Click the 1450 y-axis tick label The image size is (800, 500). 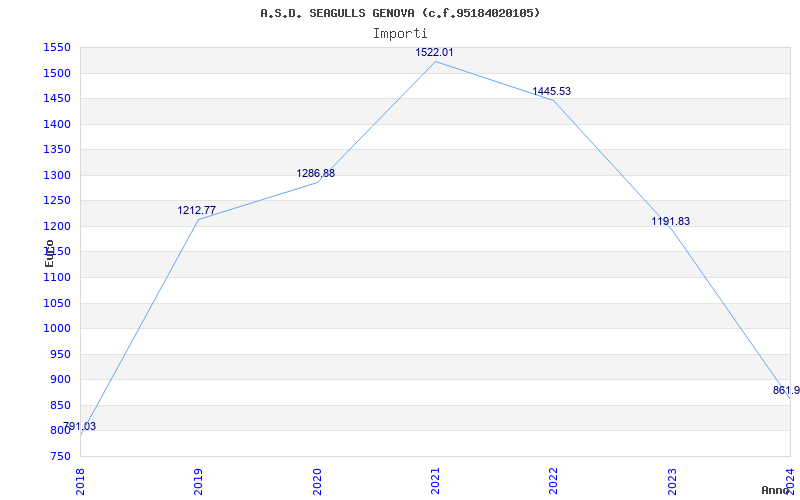pos(57,99)
